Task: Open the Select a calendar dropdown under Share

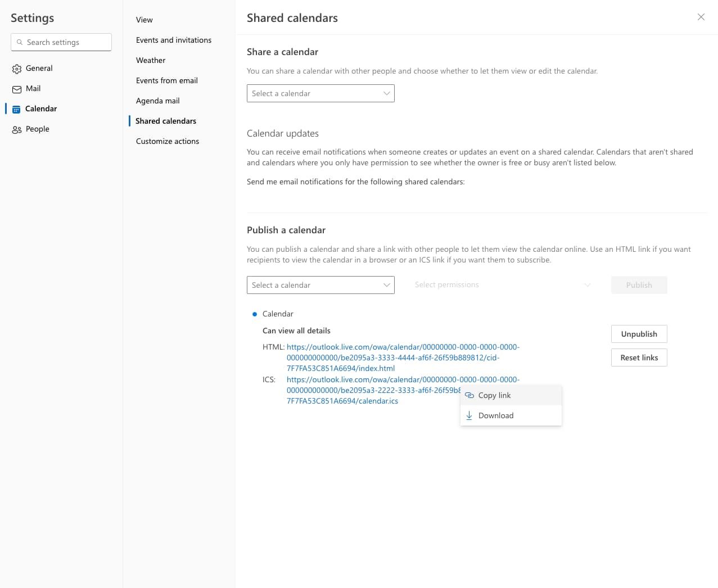Action: [320, 93]
